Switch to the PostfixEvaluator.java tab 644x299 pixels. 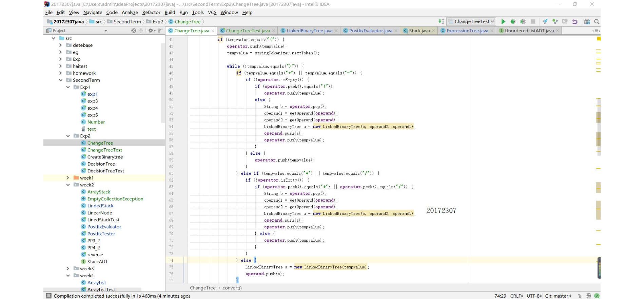[x=371, y=31]
